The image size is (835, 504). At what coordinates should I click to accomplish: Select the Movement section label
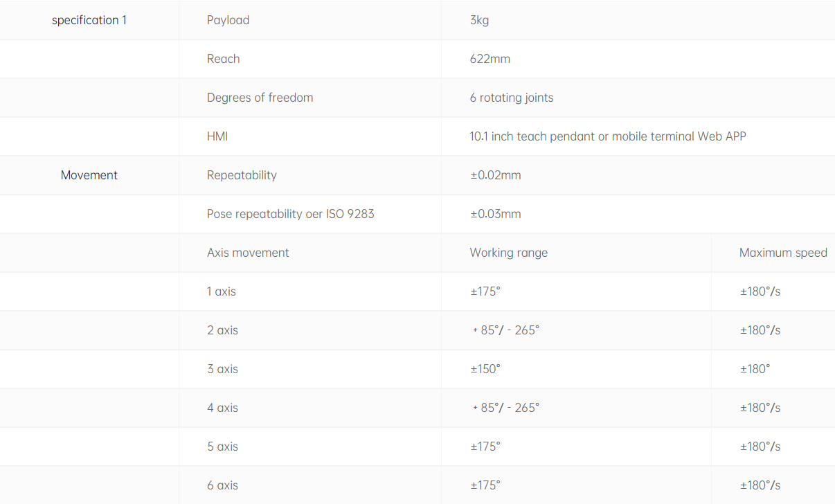89,175
